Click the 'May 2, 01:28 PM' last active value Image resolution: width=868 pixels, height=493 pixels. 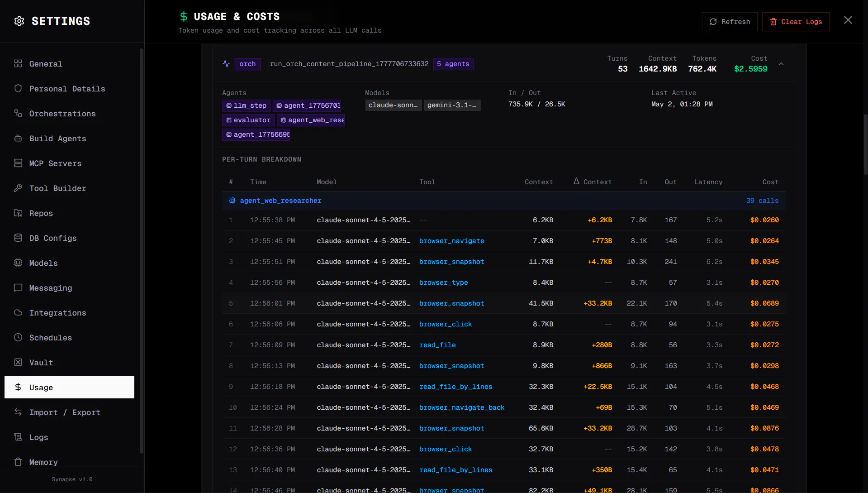tap(682, 104)
